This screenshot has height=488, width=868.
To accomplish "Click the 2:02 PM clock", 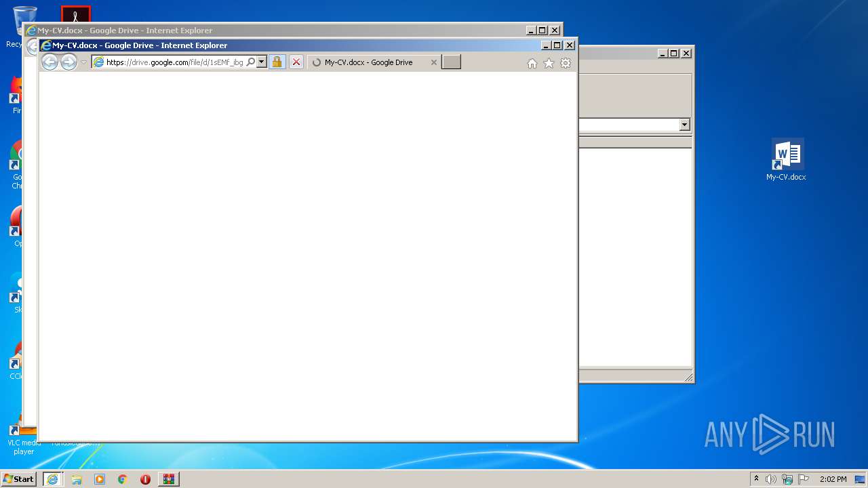I will click(x=833, y=479).
